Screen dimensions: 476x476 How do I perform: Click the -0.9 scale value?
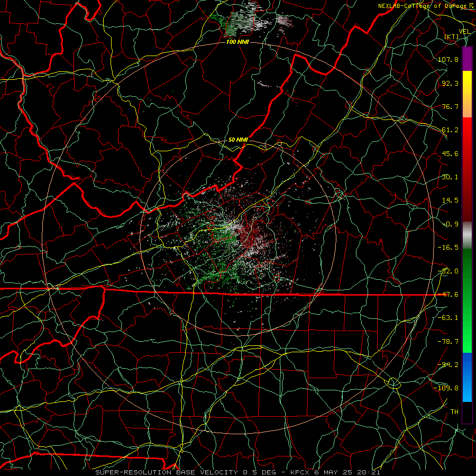450,224
